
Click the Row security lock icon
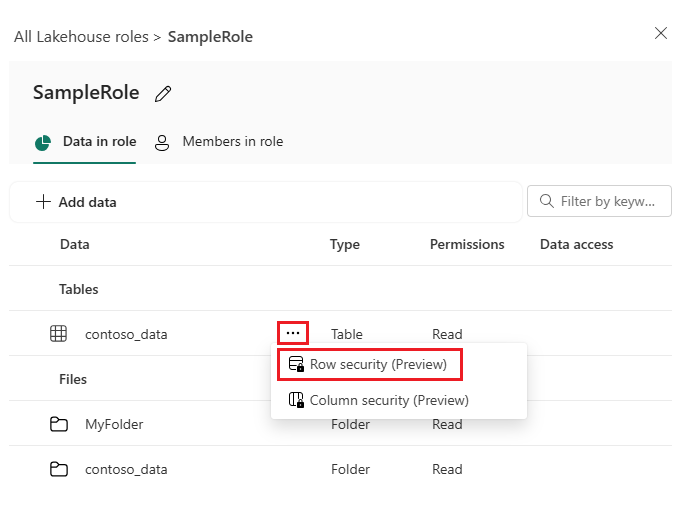click(295, 365)
